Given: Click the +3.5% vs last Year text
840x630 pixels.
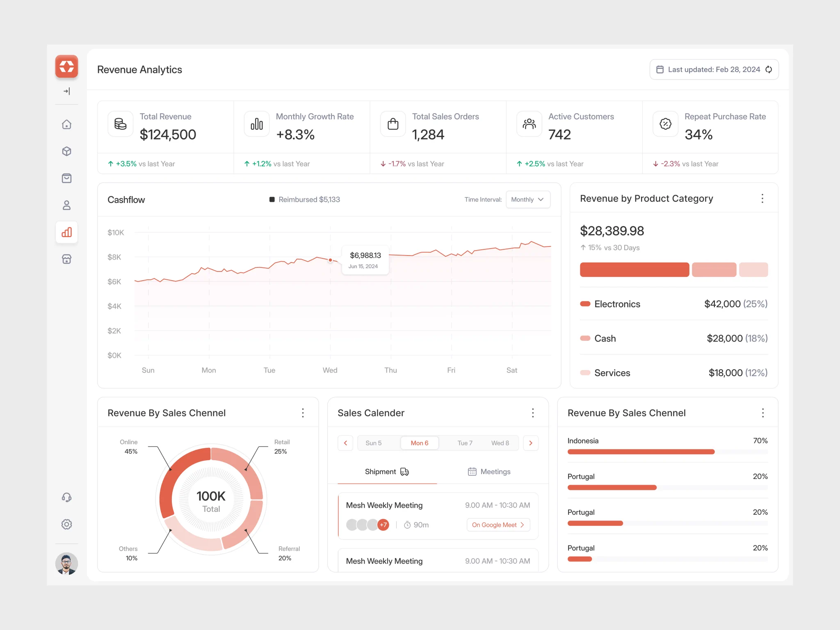Looking at the screenshot, I should pyautogui.click(x=142, y=164).
